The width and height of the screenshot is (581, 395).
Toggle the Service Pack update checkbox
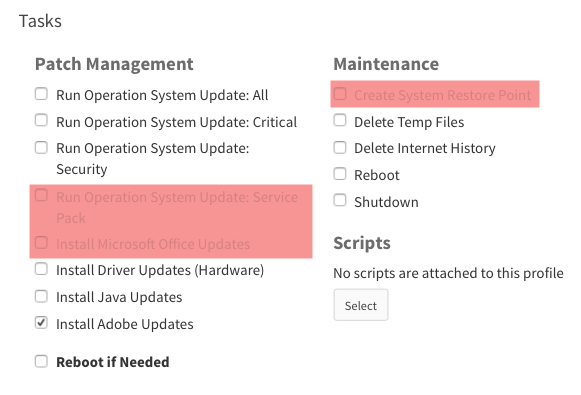click(41, 195)
